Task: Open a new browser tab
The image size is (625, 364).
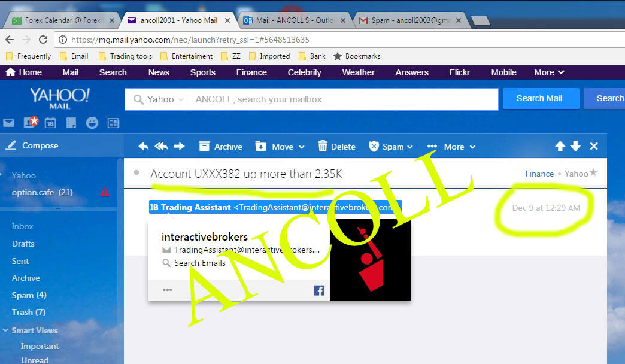Action: [x=481, y=20]
